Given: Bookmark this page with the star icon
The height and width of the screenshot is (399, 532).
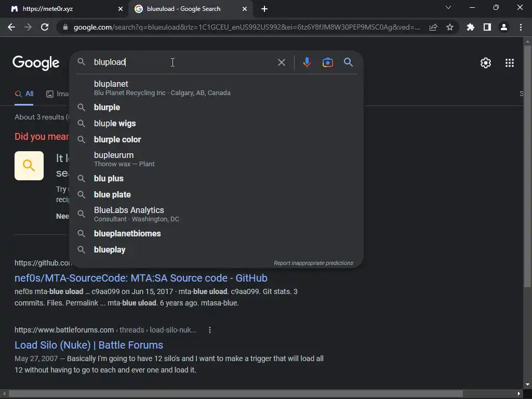Looking at the screenshot, I should coord(450,27).
